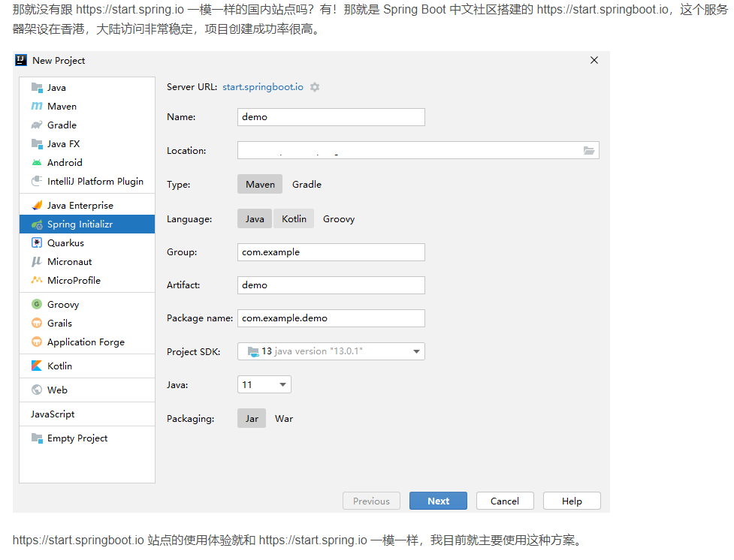Click the start.springboot.io server URL link

tap(263, 87)
